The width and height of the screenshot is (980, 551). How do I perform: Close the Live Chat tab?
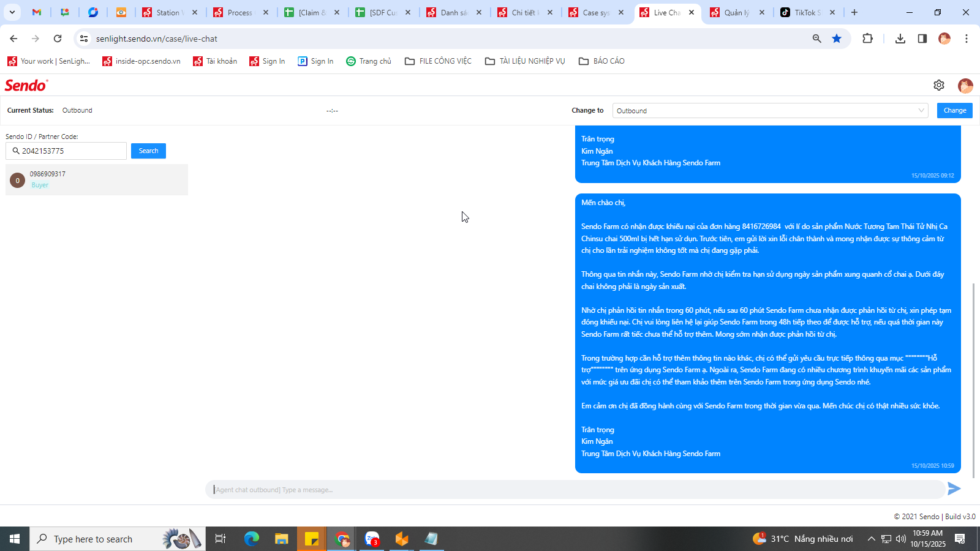coord(692,12)
